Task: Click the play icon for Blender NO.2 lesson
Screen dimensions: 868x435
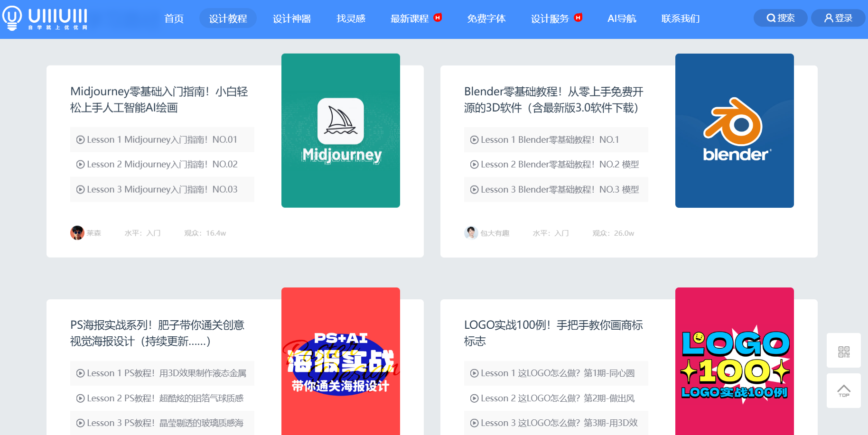Action: click(x=475, y=165)
